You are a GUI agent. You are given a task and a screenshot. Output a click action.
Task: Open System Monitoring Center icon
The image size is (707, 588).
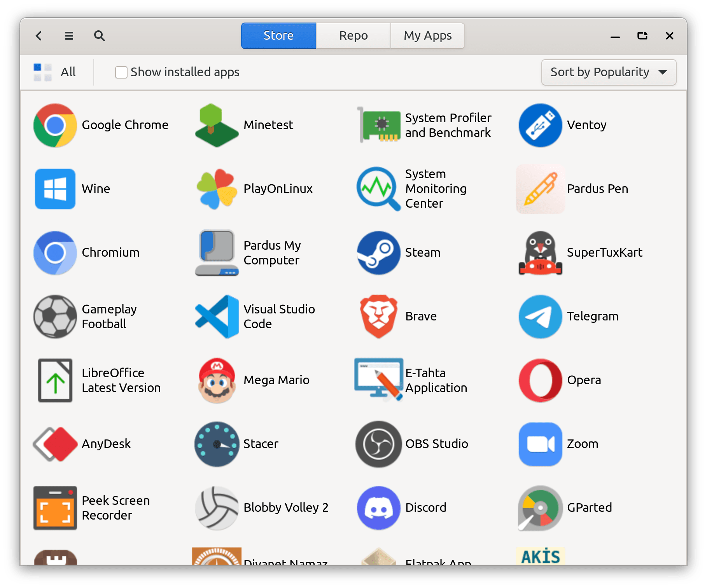coord(378,189)
